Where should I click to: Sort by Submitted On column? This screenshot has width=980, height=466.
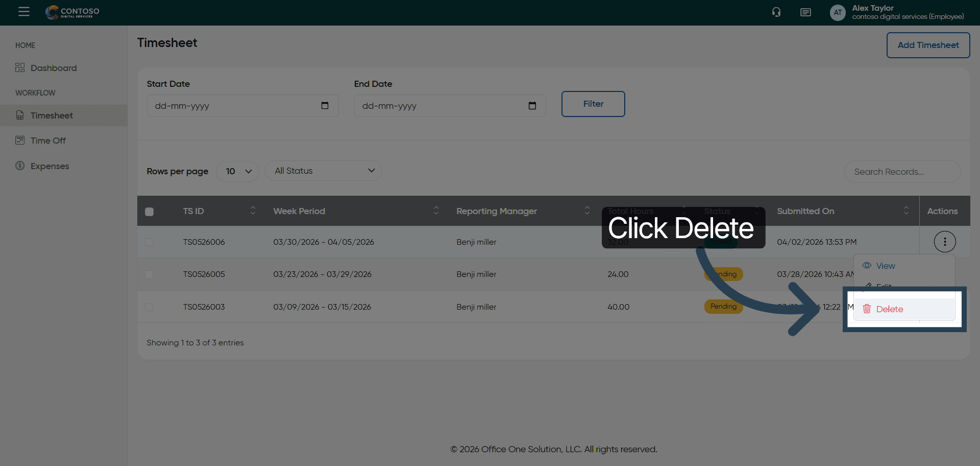(906, 211)
